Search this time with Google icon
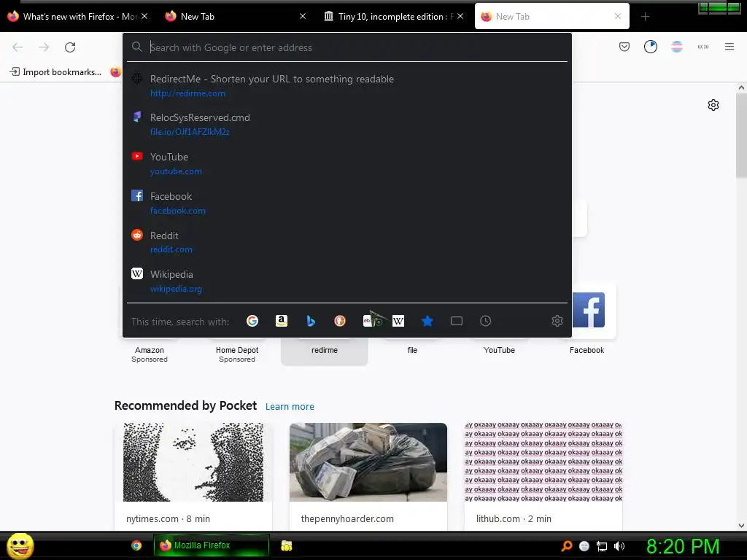747x560 pixels. [x=252, y=321]
